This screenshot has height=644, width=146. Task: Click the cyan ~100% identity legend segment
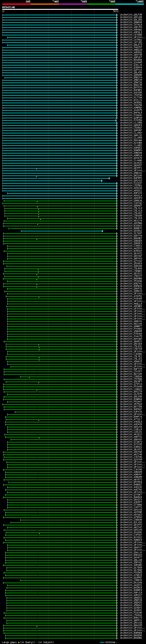(x=130, y=4)
